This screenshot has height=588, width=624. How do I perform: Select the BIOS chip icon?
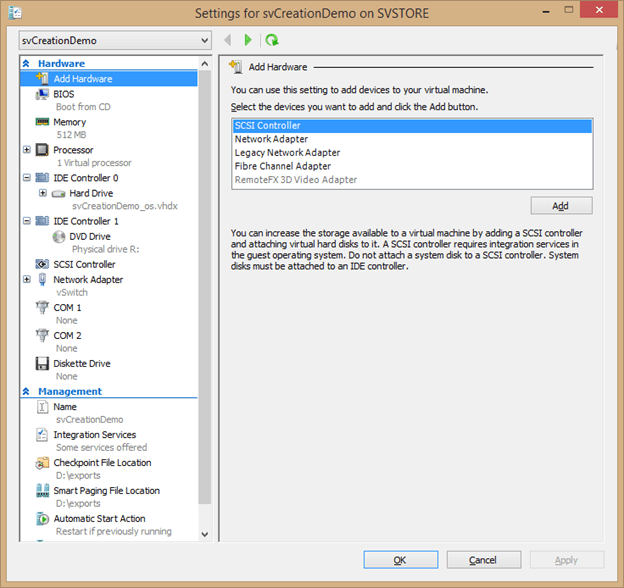click(x=42, y=94)
